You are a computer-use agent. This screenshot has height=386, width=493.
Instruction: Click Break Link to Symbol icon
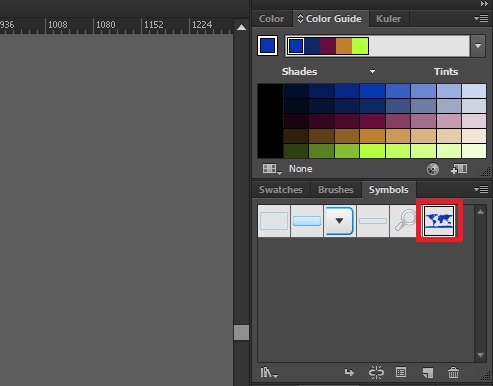tap(376, 372)
